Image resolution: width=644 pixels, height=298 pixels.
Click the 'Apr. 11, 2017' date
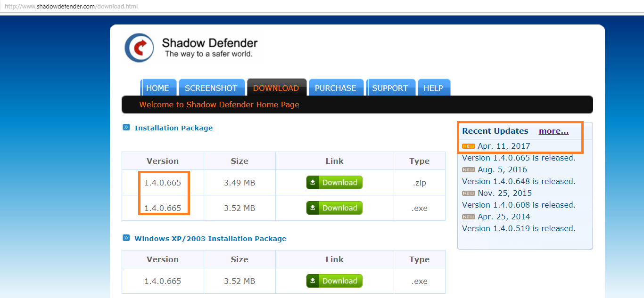[504, 146]
